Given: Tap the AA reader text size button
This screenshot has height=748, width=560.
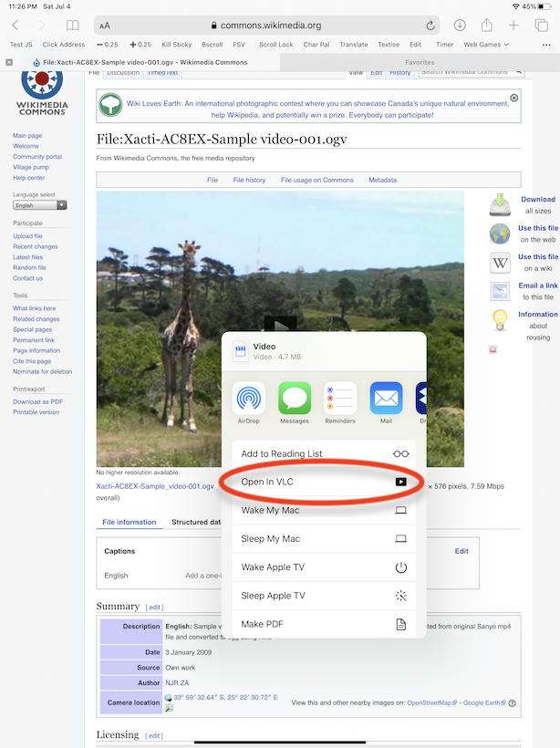Looking at the screenshot, I should coord(105,26).
